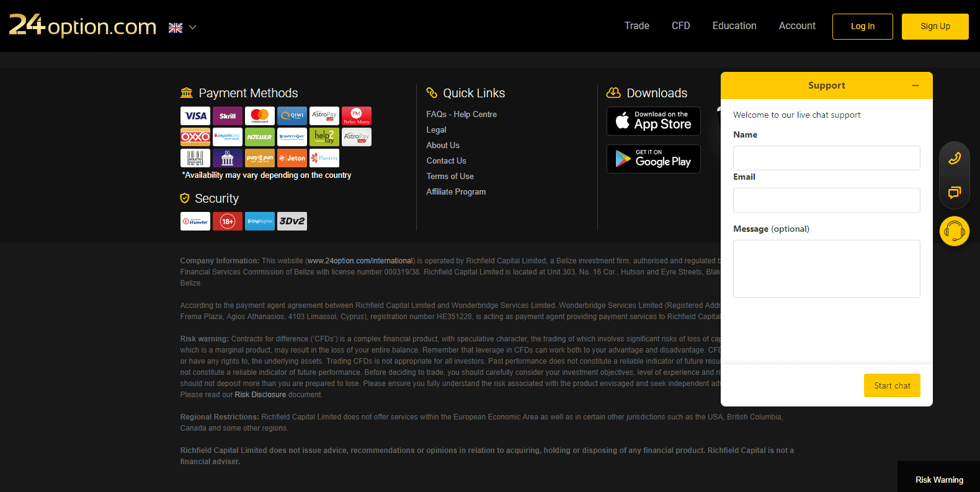Screen dimensions: 980x492
Task: Open the Education menu
Action: (734, 25)
